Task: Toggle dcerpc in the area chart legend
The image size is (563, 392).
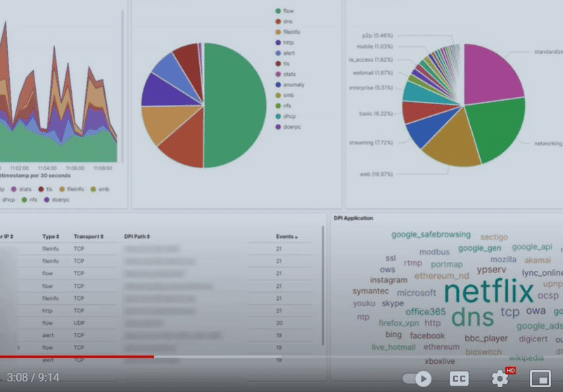Action: point(57,200)
